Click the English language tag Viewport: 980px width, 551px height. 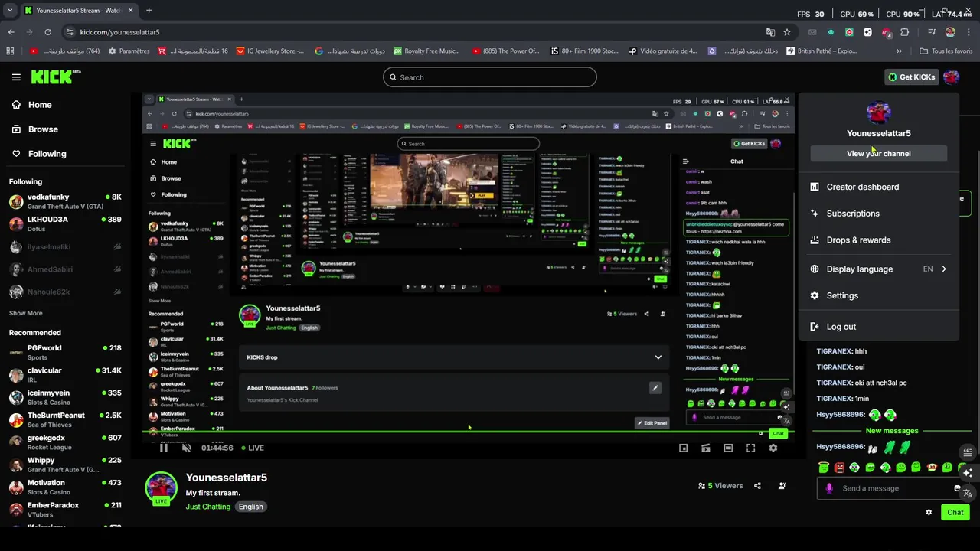250,507
